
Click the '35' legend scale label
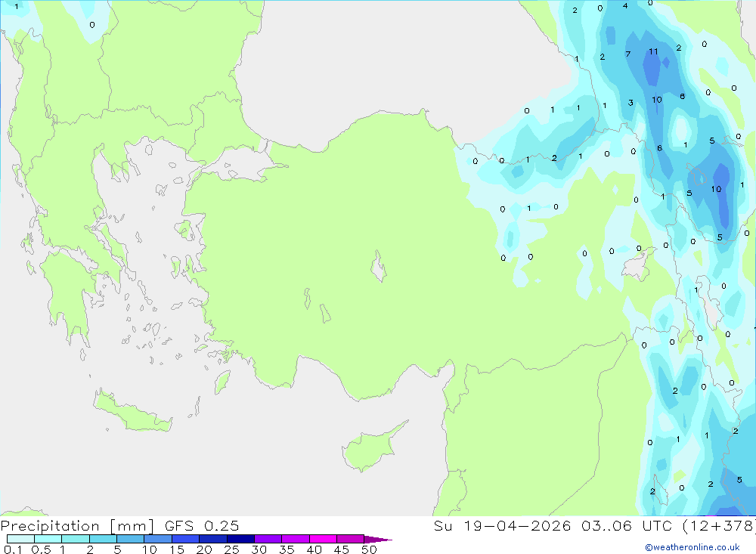[x=287, y=549]
